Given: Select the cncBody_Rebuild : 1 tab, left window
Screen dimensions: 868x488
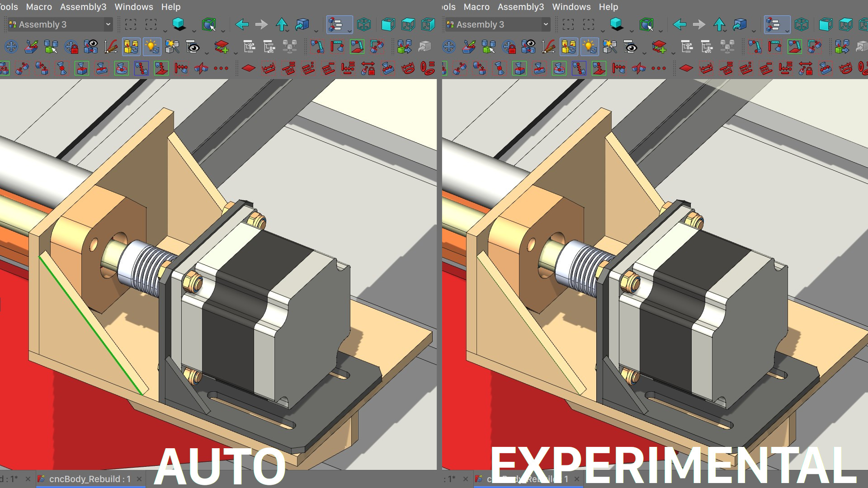Looking at the screenshot, I should pos(90,479).
